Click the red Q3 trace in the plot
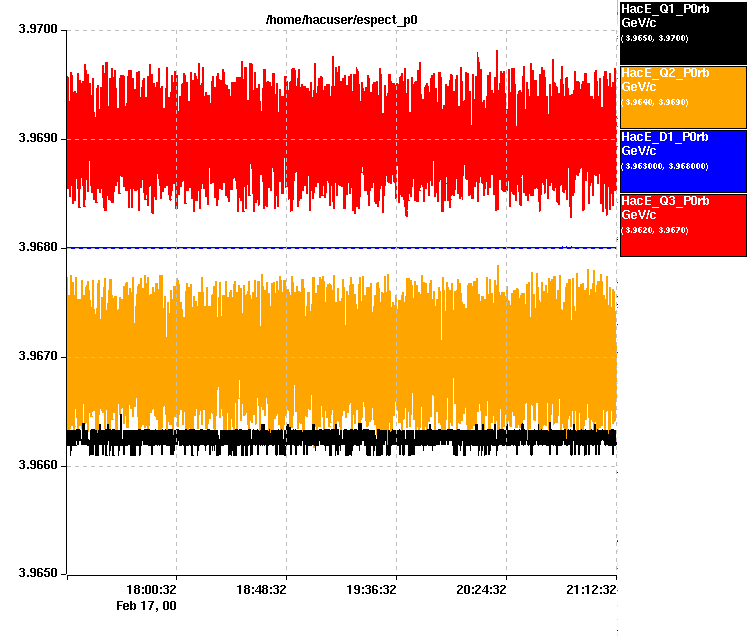 click(340, 140)
